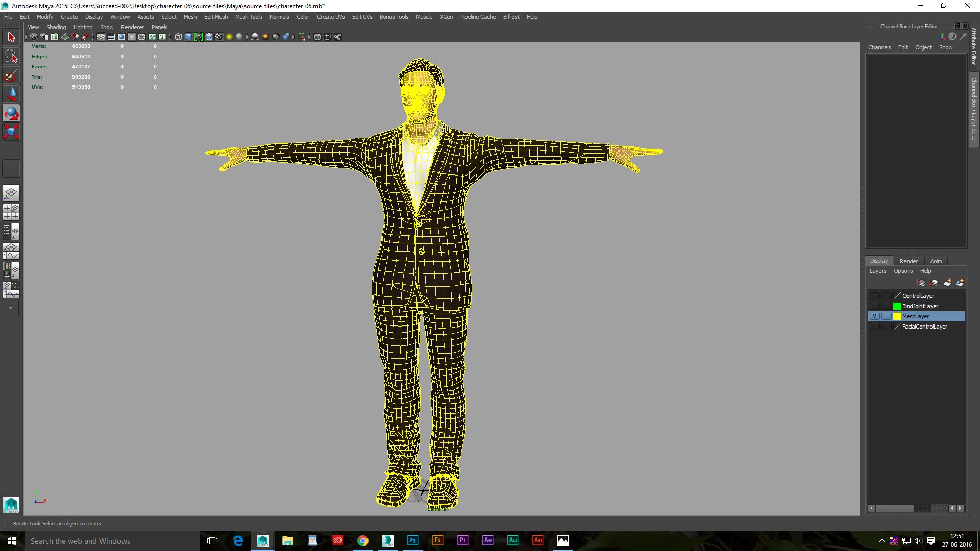The height and width of the screenshot is (551, 980).
Task: Toggle isolate select icon in viewport toolbar
Action: 302,37
